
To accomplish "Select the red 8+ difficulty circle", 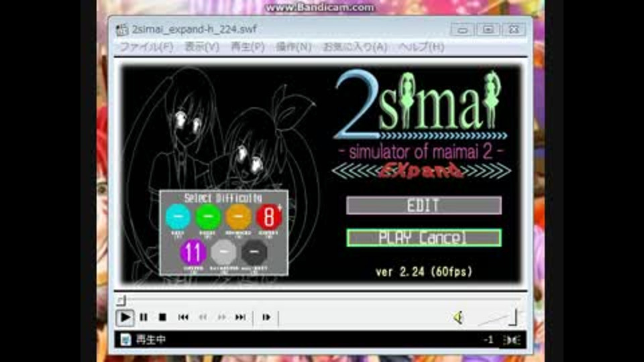I will tap(269, 217).
